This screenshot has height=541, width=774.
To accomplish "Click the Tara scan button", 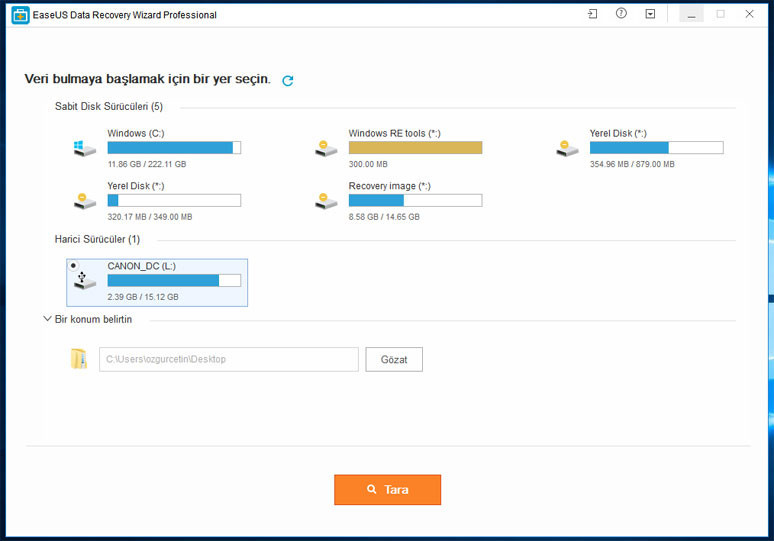I will (x=387, y=490).
